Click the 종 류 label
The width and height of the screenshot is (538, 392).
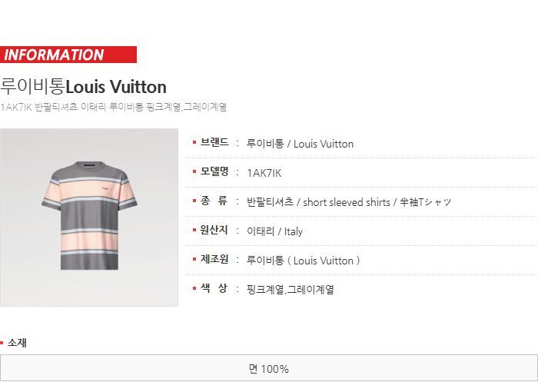coord(214,201)
